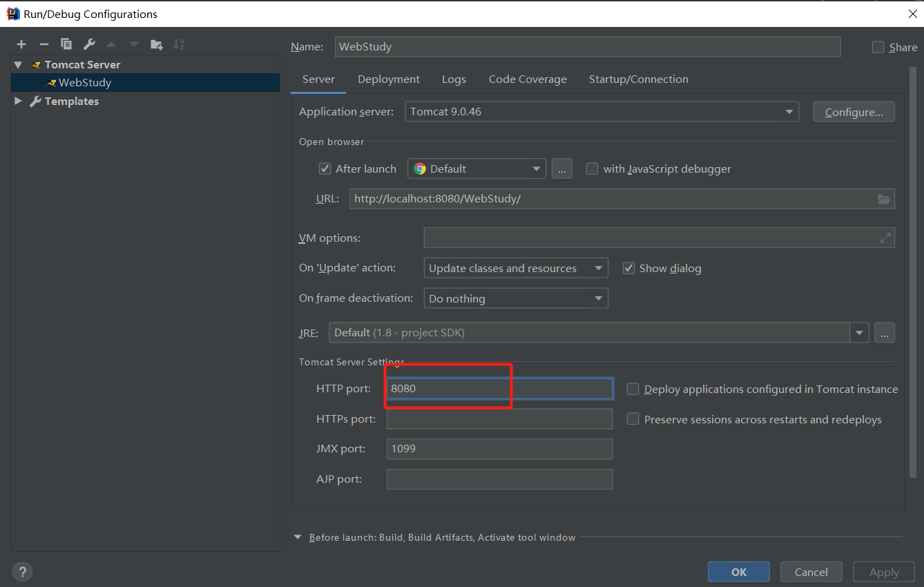Screen dimensions: 924x587
Task: Collapse the Tomcat Server tree node
Action: pos(19,64)
